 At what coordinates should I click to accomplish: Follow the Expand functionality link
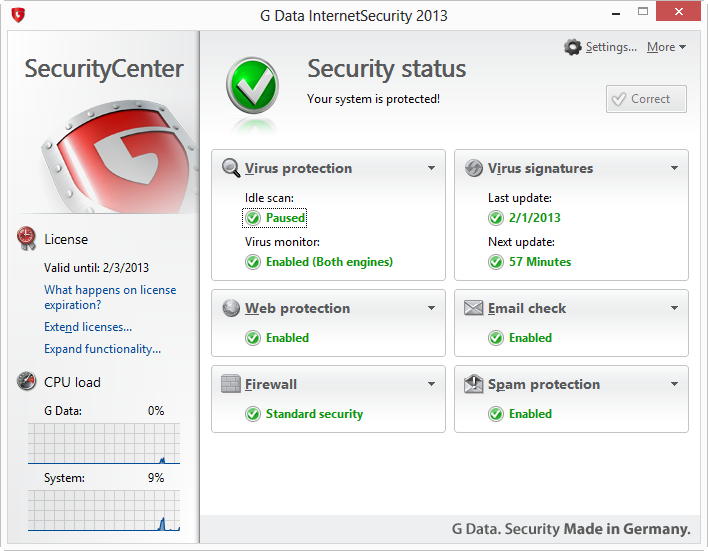[x=102, y=349]
